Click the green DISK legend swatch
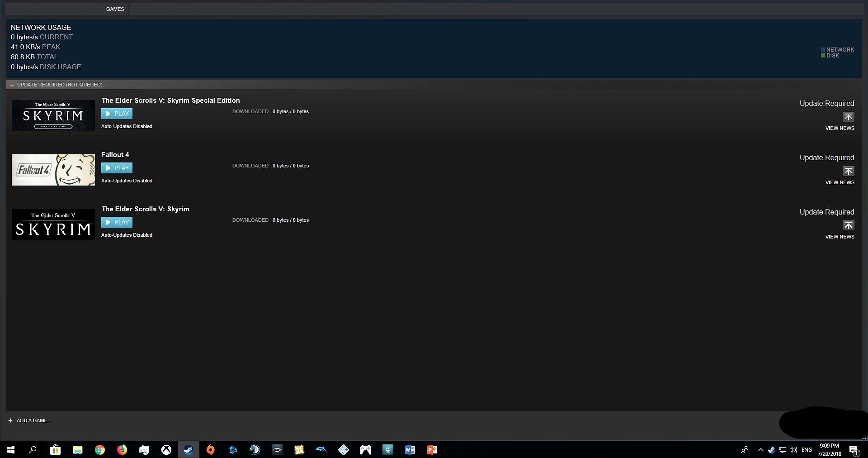 [823, 56]
